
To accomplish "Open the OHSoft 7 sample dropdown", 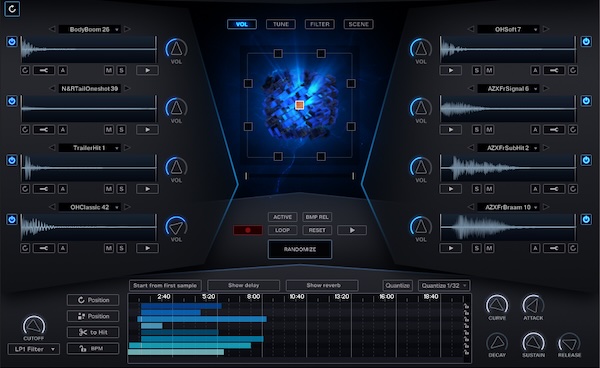I will (x=508, y=29).
